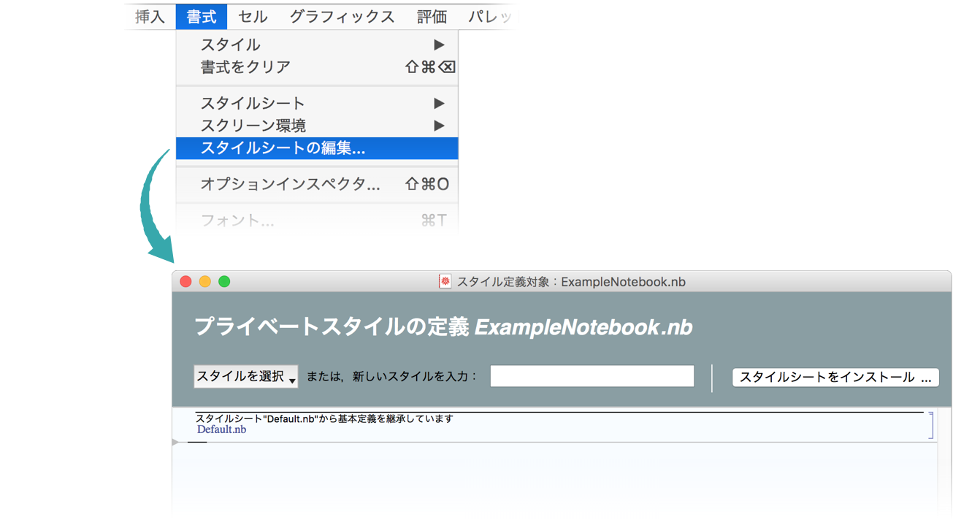
Task: Open the 評価 menu
Action: pos(432,17)
